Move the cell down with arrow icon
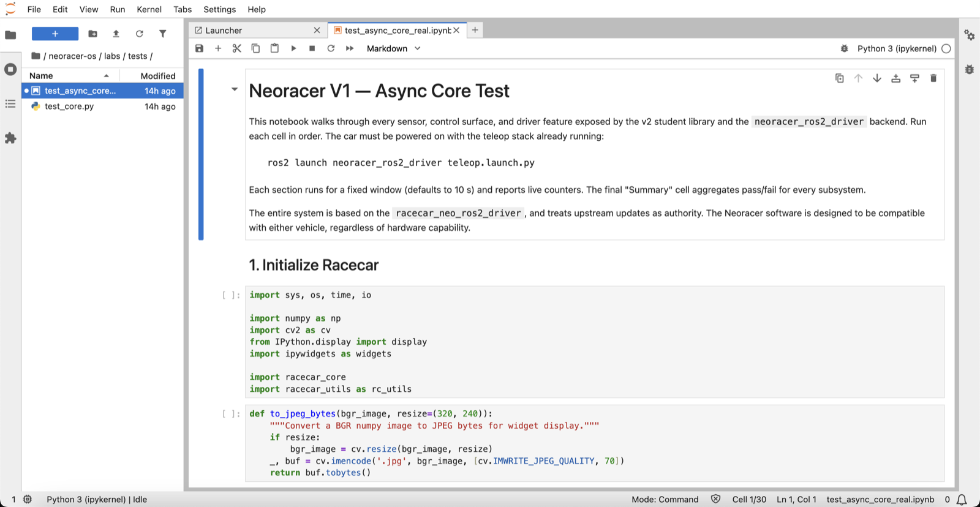980x507 pixels. [877, 78]
